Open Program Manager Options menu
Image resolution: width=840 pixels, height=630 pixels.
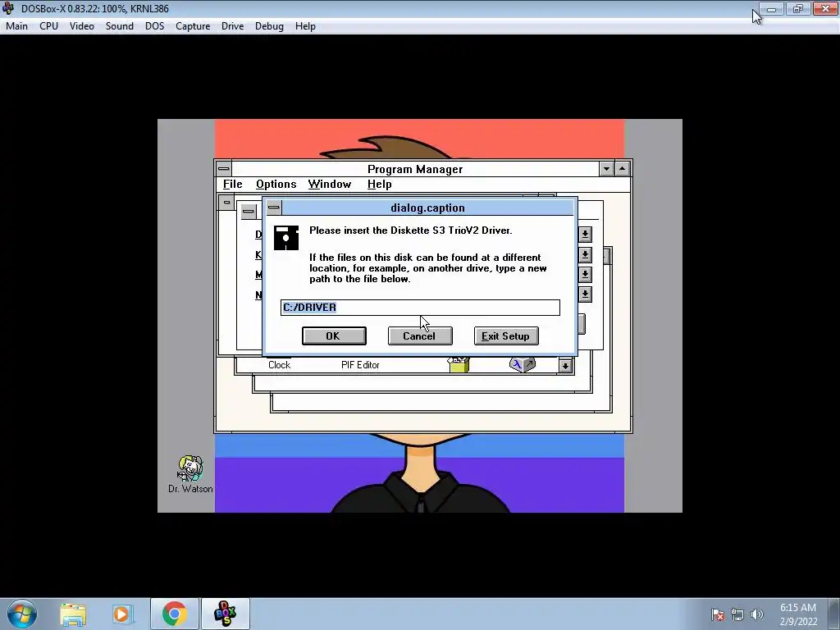pyautogui.click(x=276, y=185)
